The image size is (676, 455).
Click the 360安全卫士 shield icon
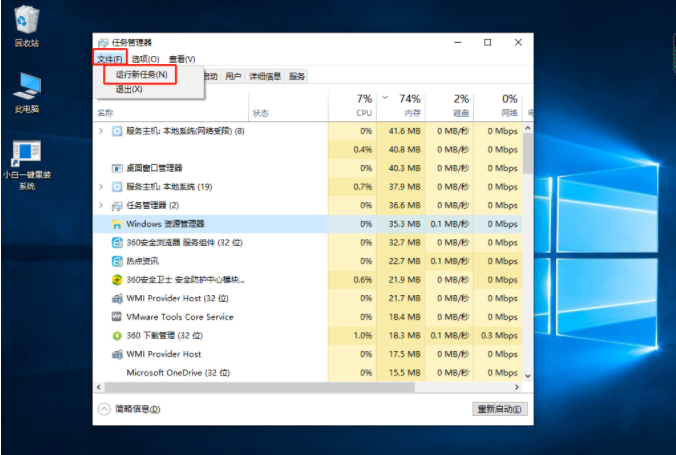[117, 280]
